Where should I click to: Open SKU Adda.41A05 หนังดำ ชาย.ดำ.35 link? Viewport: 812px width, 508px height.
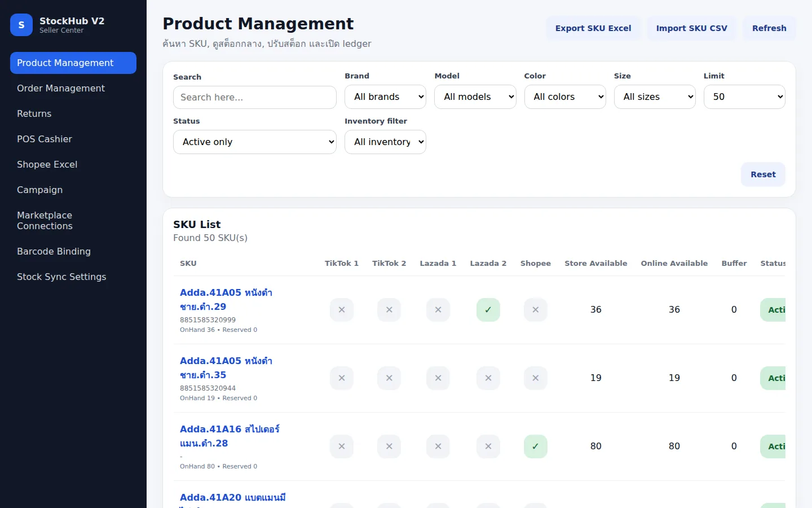(x=226, y=368)
